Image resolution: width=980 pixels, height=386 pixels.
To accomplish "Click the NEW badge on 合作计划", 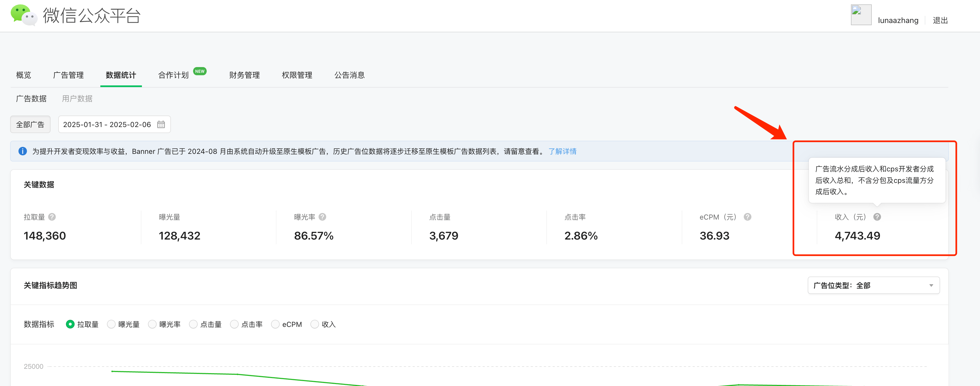I will (x=200, y=71).
